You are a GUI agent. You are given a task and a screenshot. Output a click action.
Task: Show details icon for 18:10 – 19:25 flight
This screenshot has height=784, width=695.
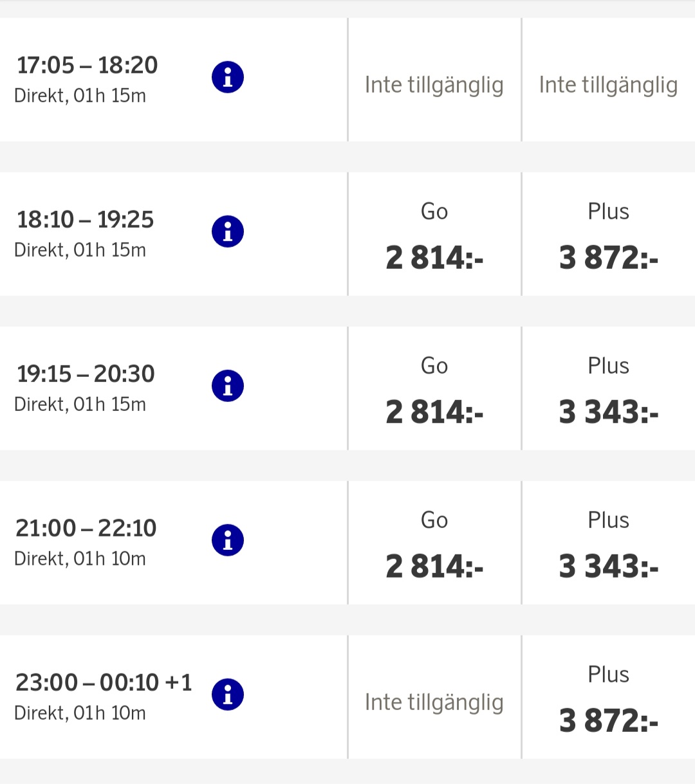pyautogui.click(x=228, y=232)
